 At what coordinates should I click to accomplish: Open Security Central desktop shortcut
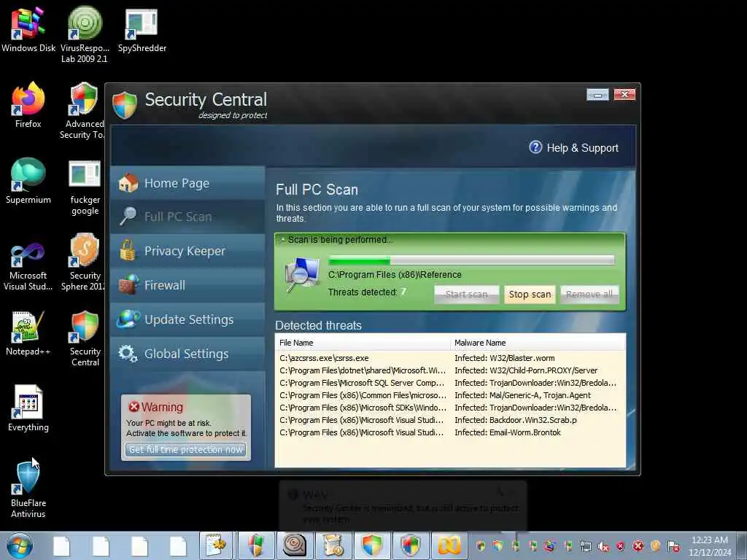coord(85,338)
